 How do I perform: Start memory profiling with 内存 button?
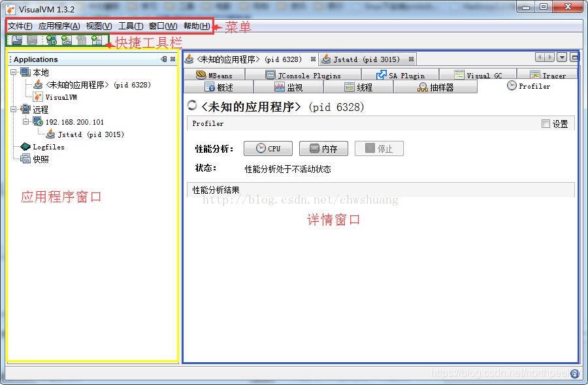coord(323,149)
